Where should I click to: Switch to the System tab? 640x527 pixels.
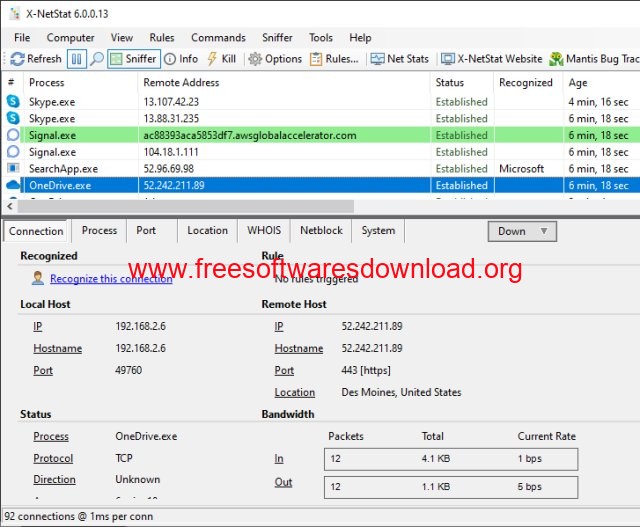(378, 230)
